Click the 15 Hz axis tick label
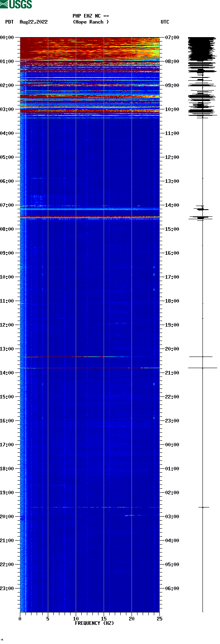The image size is (220, 644). 104,619
